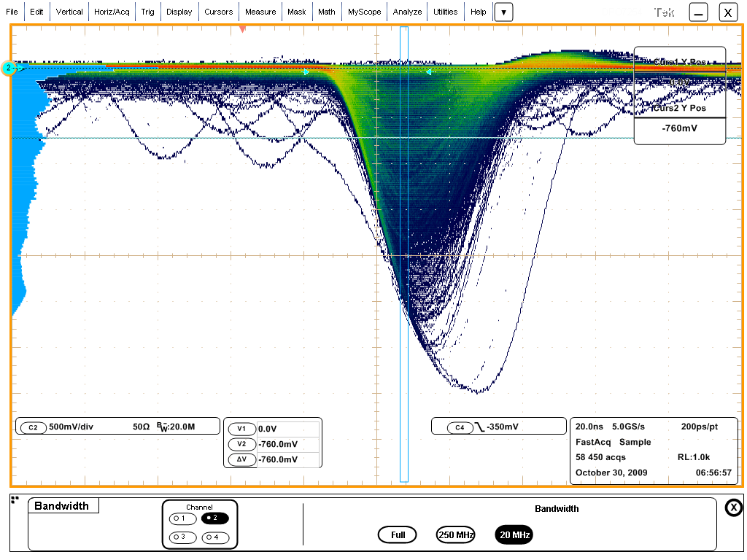
Task: Open the Horiz/Acq menu
Action: tap(112, 12)
